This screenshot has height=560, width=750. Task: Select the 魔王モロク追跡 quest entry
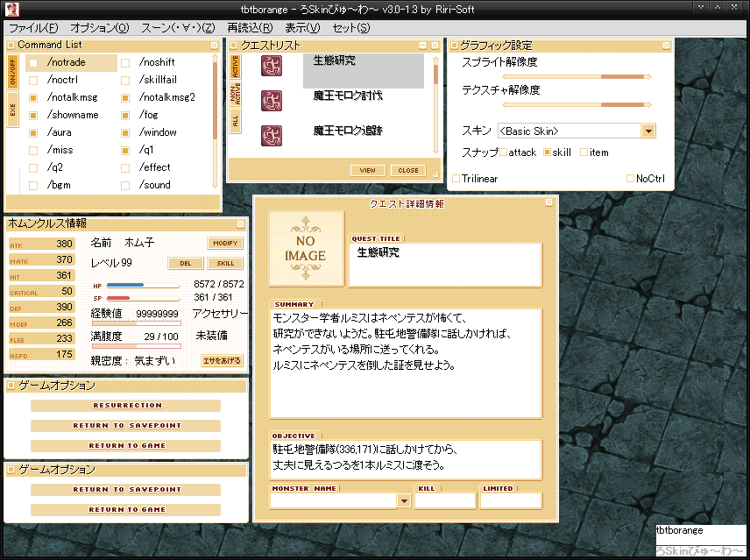(348, 131)
